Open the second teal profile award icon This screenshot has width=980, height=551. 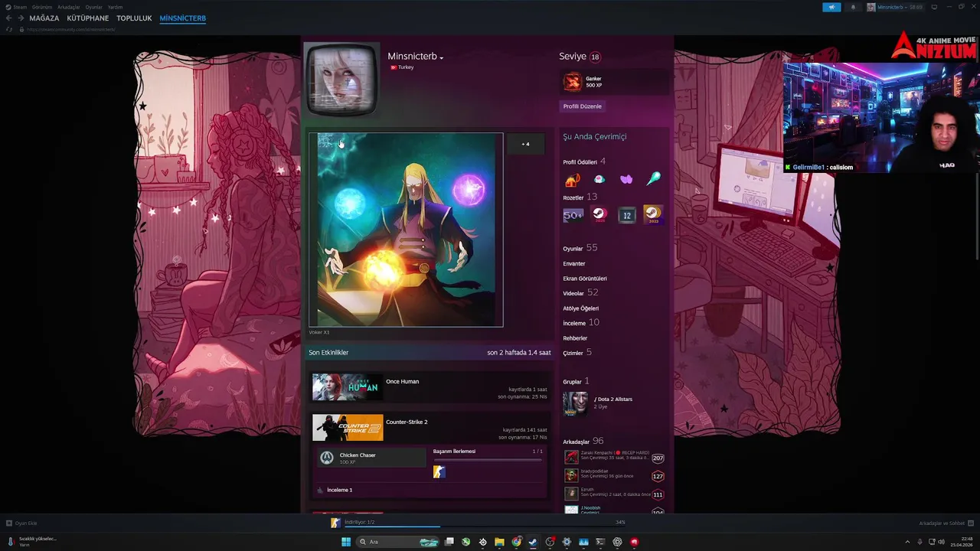click(599, 180)
